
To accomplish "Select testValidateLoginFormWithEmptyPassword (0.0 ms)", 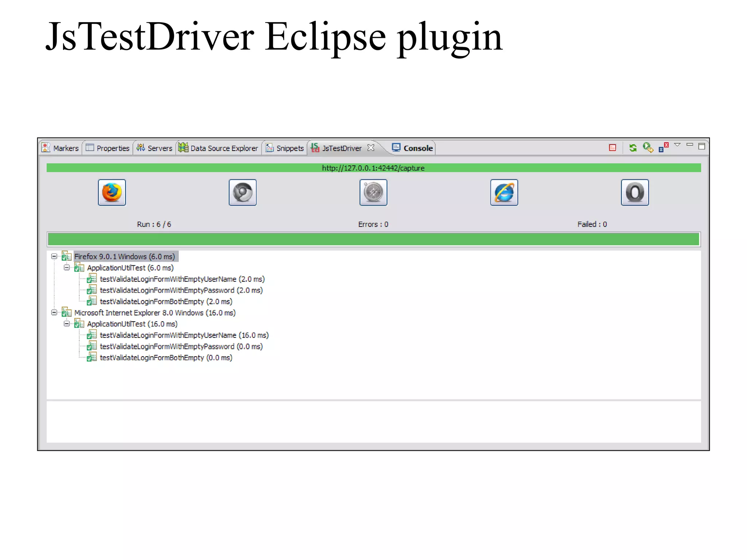I will point(181,347).
